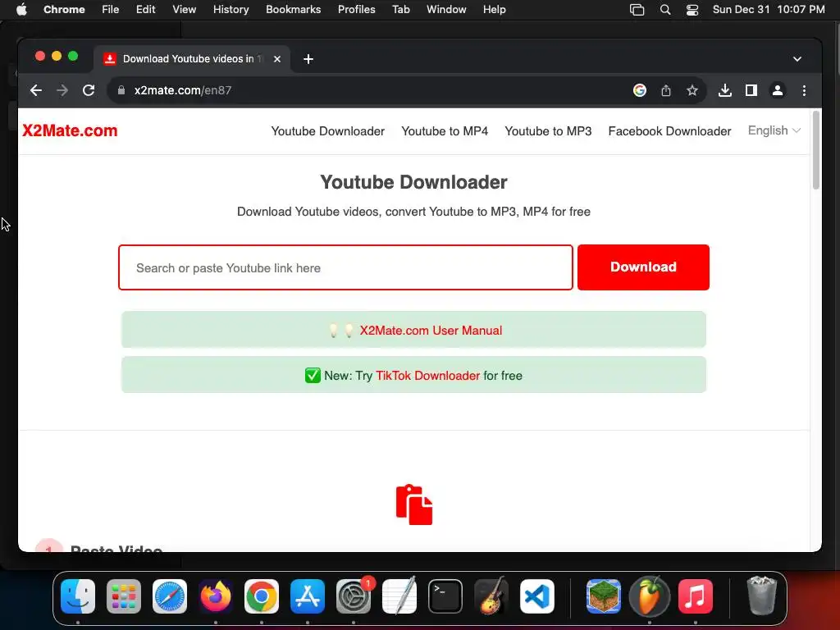
Task: Open the Apple menu
Action: [x=21, y=10]
